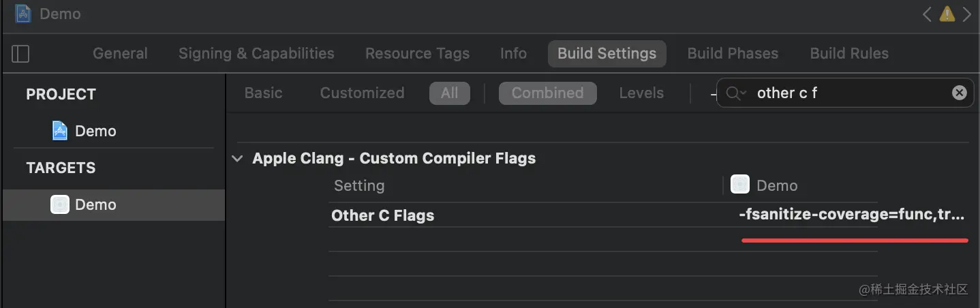Switch to Levels view
Screen dimensions: 980x308
pos(641,93)
